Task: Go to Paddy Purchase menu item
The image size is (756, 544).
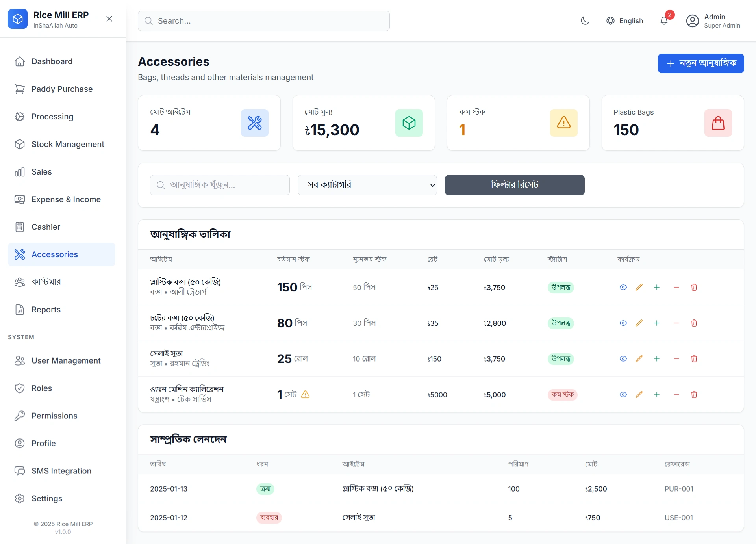Action: pos(61,89)
